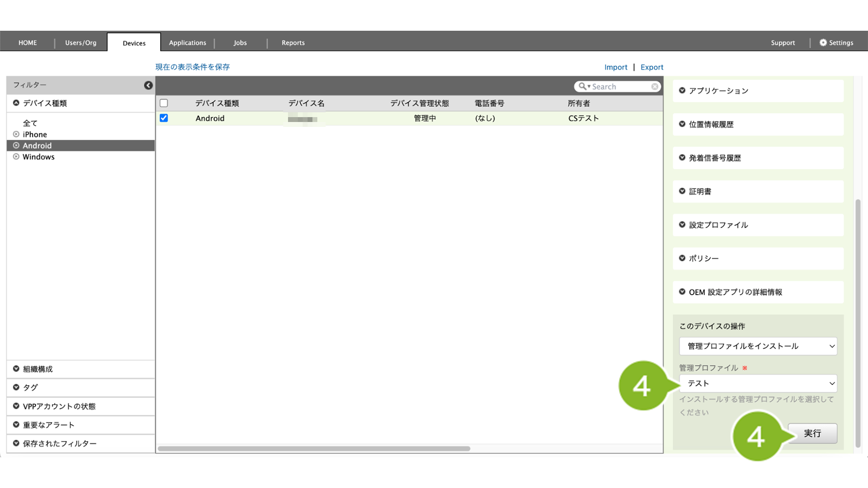Open the 管理プロファイルをインストール operation dropdown
This screenshot has height=488, width=868.
tap(758, 346)
